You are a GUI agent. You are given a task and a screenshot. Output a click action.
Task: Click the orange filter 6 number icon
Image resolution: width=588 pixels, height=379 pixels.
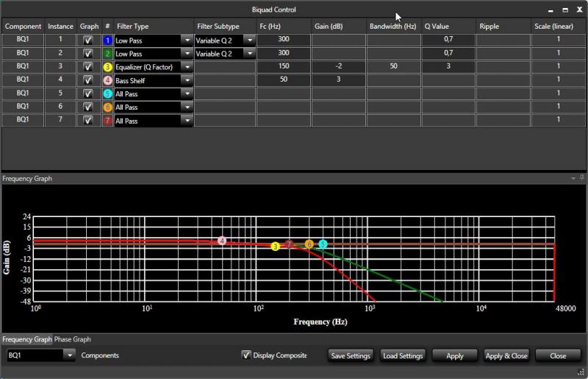pyautogui.click(x=107, y=107)
